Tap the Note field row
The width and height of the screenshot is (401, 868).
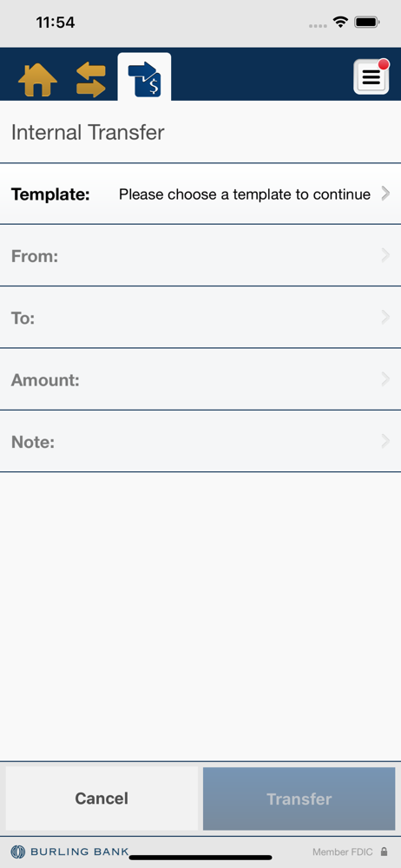(200, 441)
